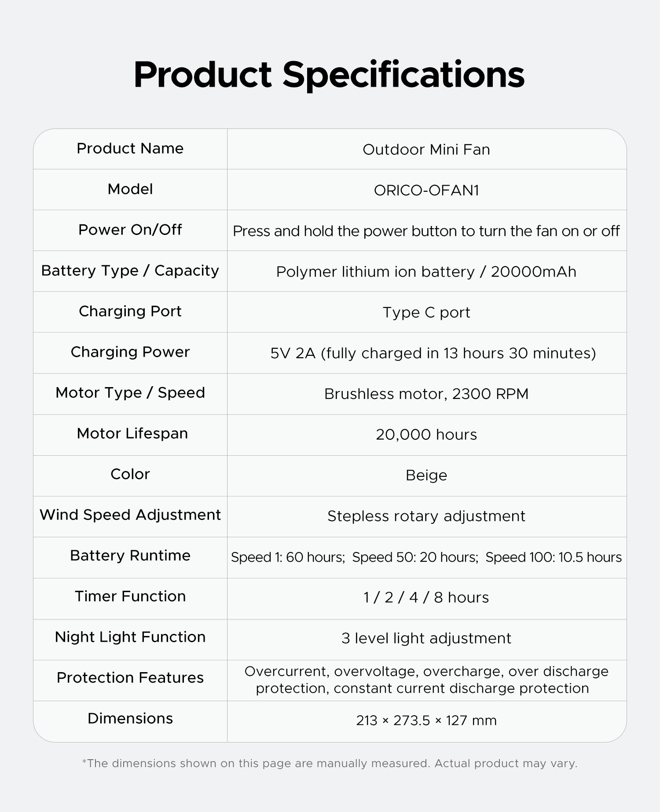The width and height of the screenshot is (660, 812).
Task: Select the power button instruction text
Action: [426, 231]
